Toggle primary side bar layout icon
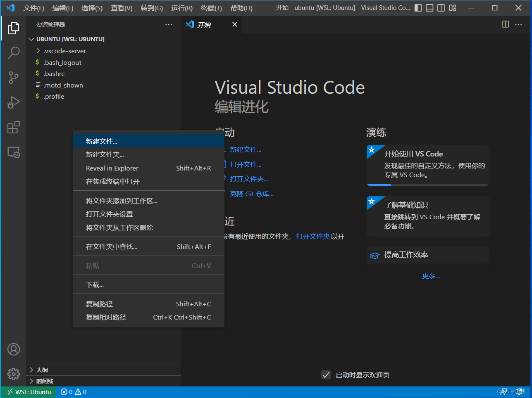 418,8
